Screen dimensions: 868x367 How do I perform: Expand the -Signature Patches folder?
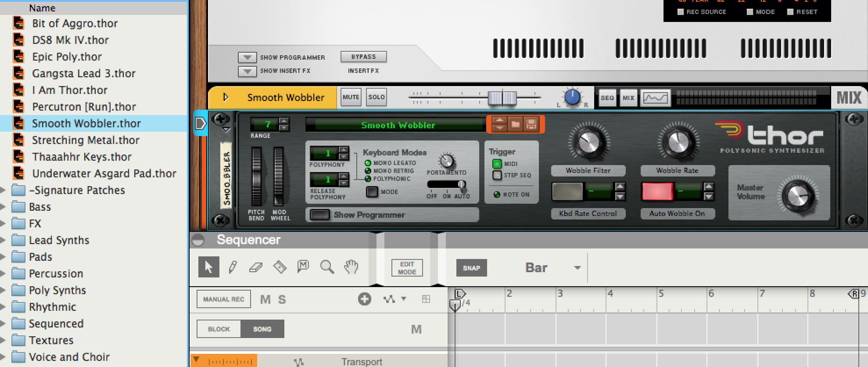[x=3, y=190]
